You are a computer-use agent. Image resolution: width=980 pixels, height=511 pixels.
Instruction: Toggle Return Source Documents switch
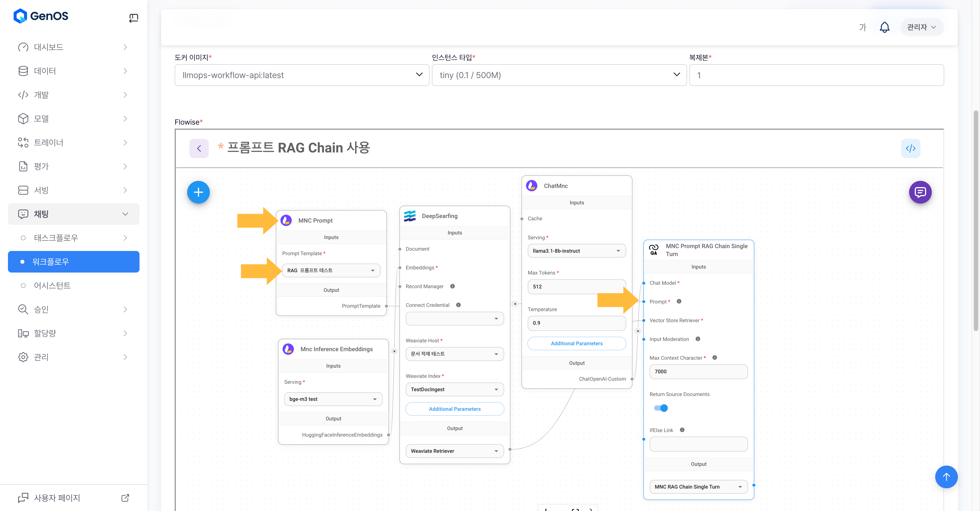pos(661,408)
